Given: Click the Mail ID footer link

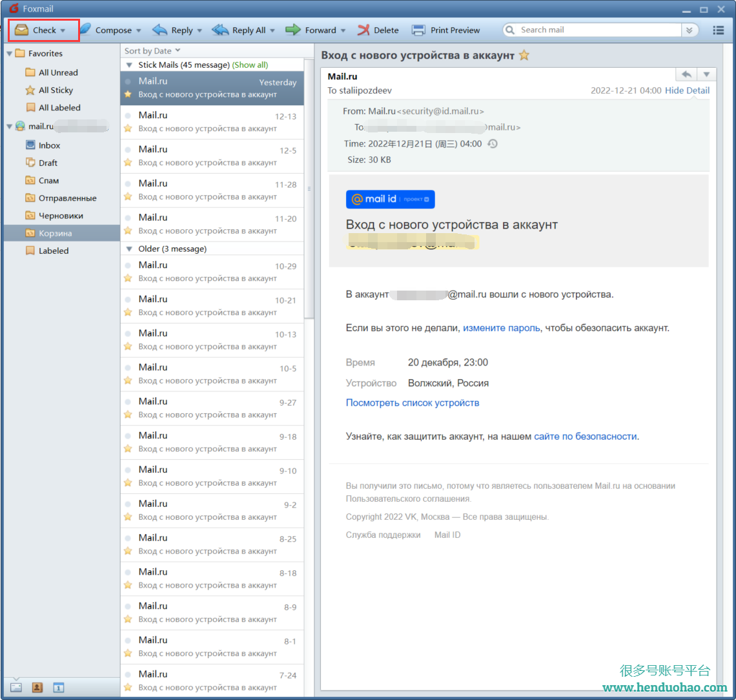Looking at the screenshot, I should (447, 535).
